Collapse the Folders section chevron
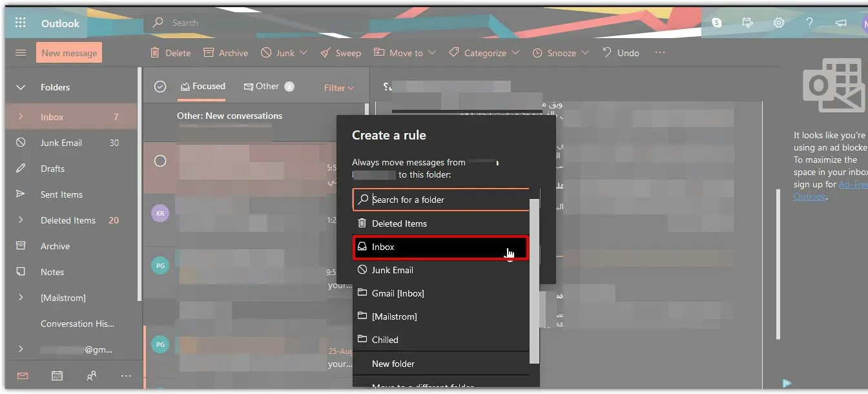The image size is (868, 394). (21, 87)
